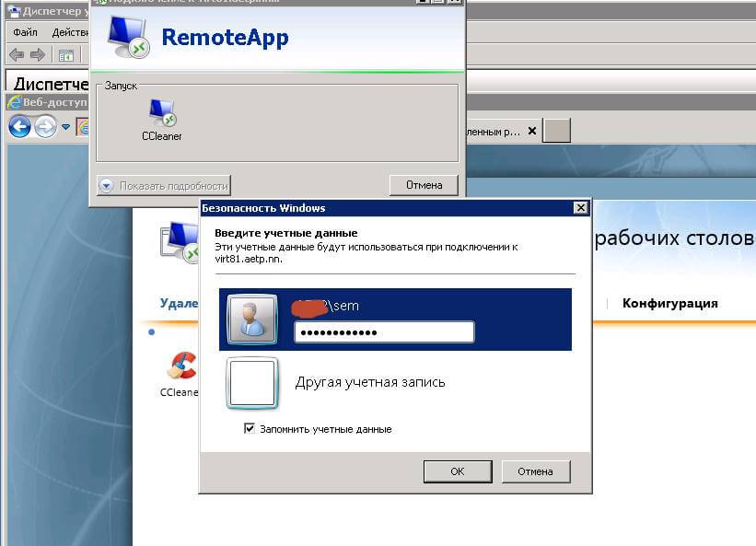Image resolution: width=756 pixels, height=546 pixels.
Task: Toggle the Запомнить учетные данные checkbox
Action: pos(250,428)
